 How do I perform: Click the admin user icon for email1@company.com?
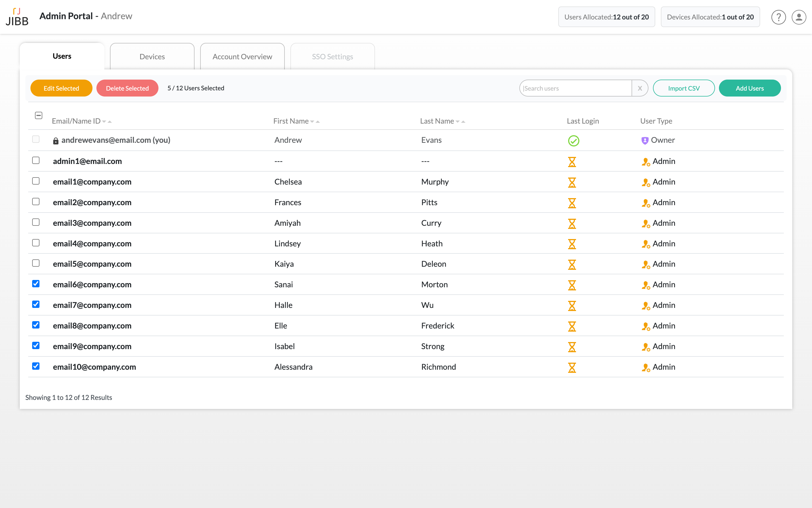(646, 182)
